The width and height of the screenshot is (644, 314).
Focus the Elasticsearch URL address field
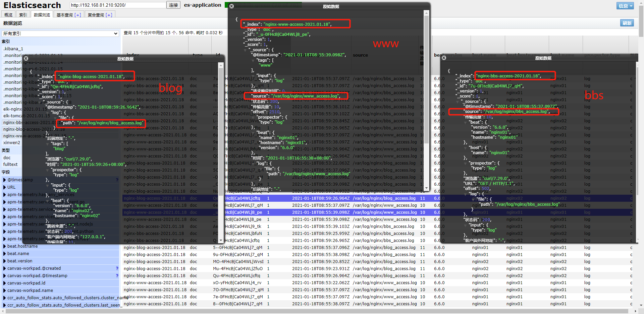tap(118, 5)
